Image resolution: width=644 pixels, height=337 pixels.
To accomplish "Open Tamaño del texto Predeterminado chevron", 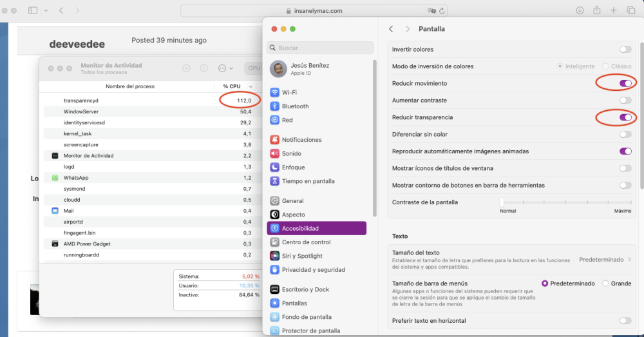I will (629, 259).
